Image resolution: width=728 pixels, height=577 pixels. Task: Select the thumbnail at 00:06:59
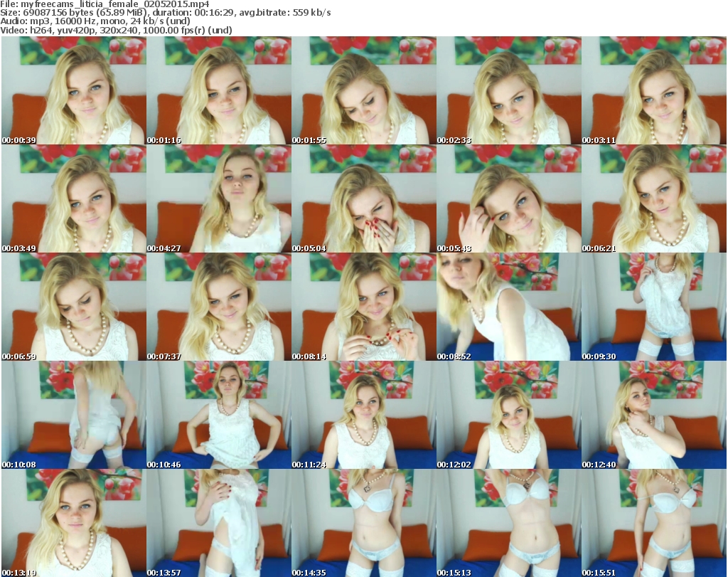(74, 307)
